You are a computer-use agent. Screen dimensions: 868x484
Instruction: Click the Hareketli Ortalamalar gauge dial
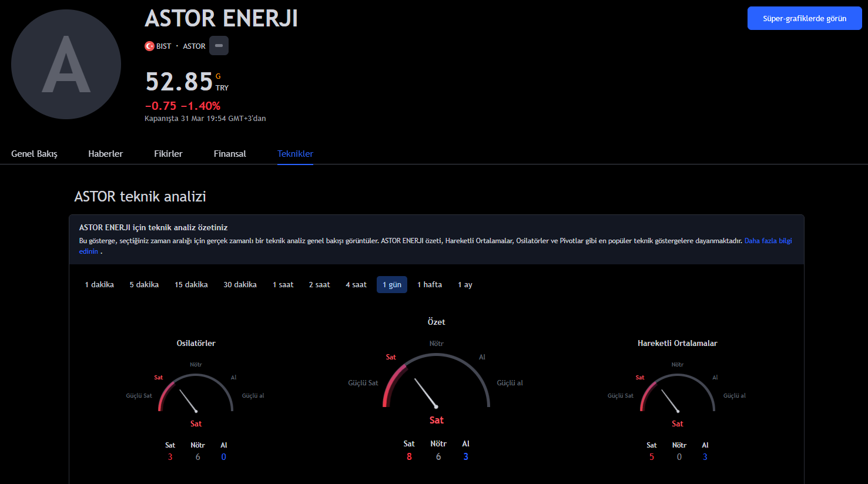click(x=677, y=394)
